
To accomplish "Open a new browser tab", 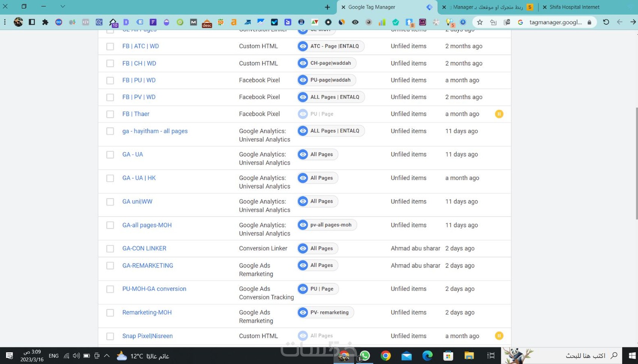I will (x=327, y=7).
